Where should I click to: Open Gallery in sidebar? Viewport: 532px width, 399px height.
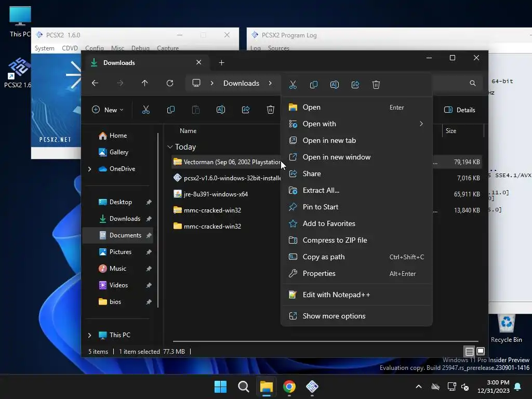(x=118, y=152)
